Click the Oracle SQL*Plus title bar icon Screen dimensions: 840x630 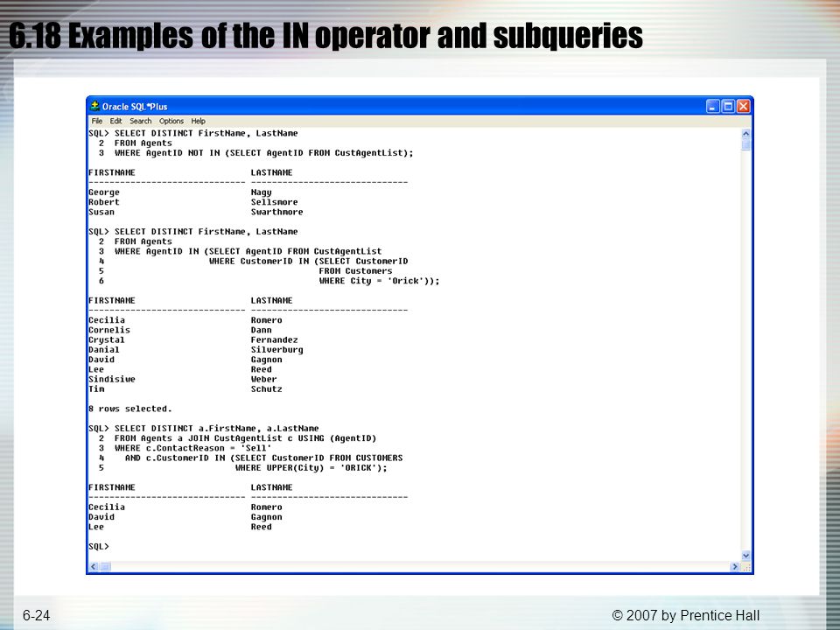[94, 106]
